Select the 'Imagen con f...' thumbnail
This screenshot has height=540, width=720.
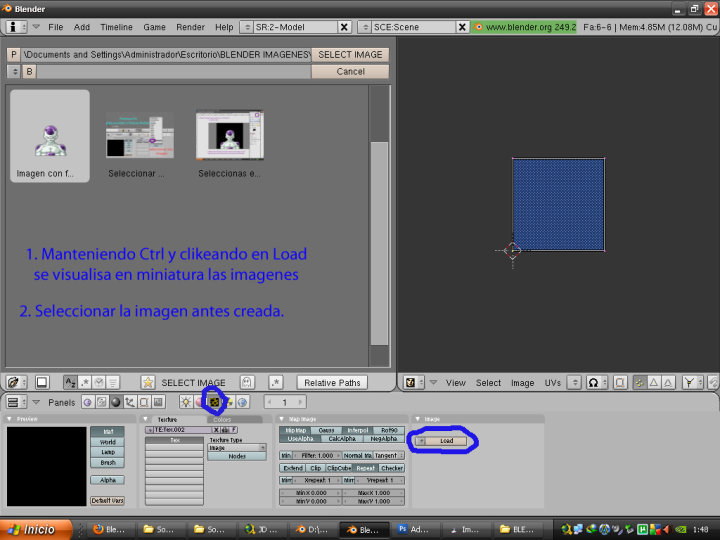click(x=50, y=136)
